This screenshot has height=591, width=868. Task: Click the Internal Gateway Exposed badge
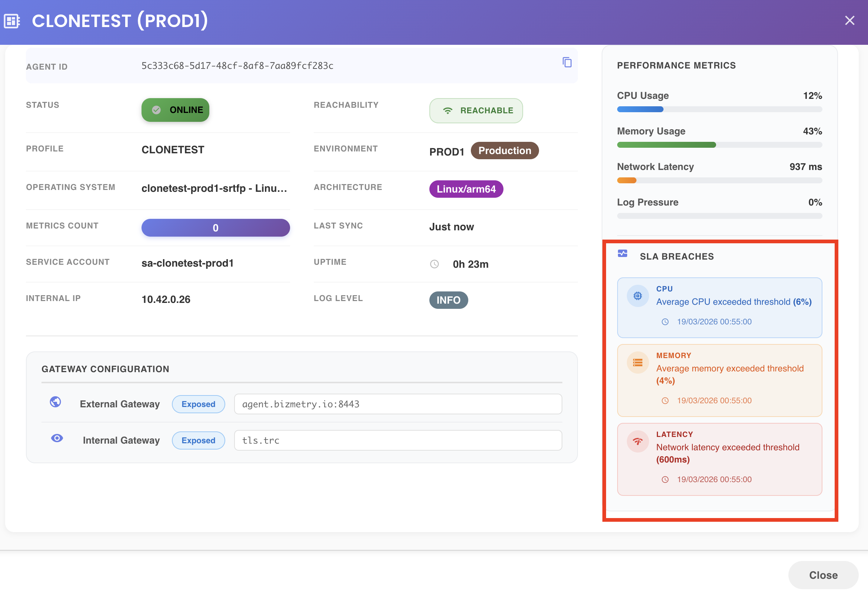pyautogui.click(x=198, y=441)
